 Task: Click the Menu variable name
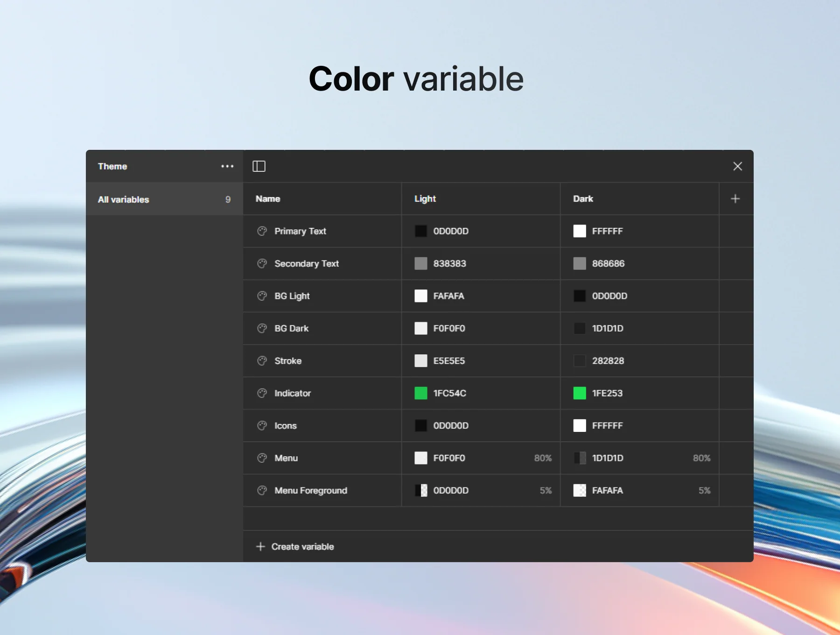click(286, 458)
